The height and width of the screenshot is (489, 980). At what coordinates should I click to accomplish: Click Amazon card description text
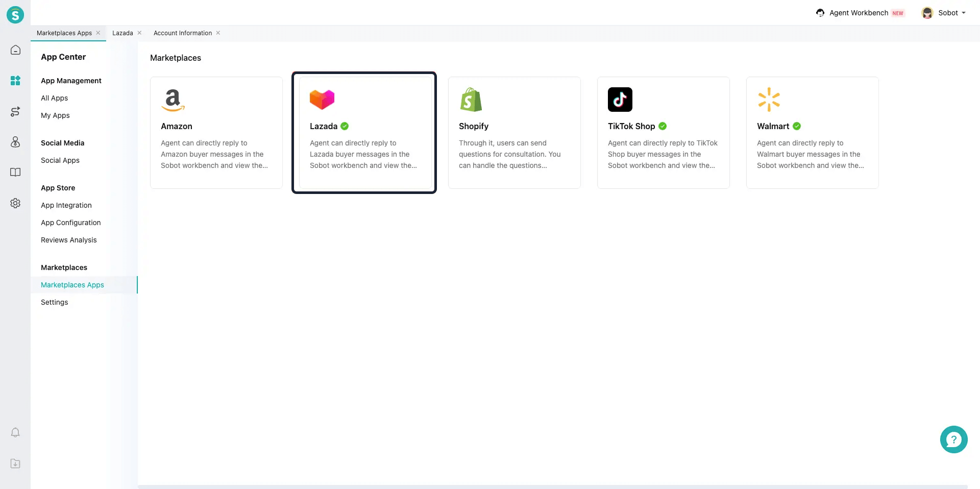[214, 154]
